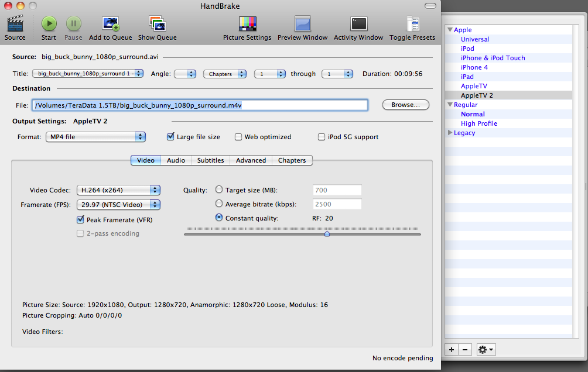Image resolution: width=588 pixels, height=372 pixels.
Task: Open the presets gear action menu
Action: pyautogui.click(x=486, y=350)
